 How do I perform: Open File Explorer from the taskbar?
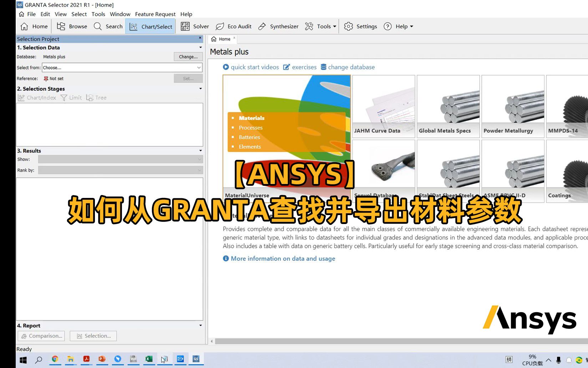(71, 359)
